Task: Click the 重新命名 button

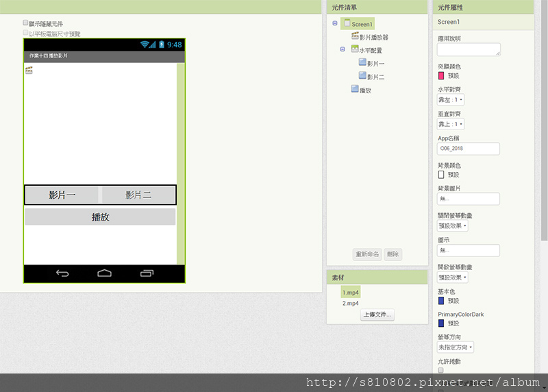Action: point(367,254)
